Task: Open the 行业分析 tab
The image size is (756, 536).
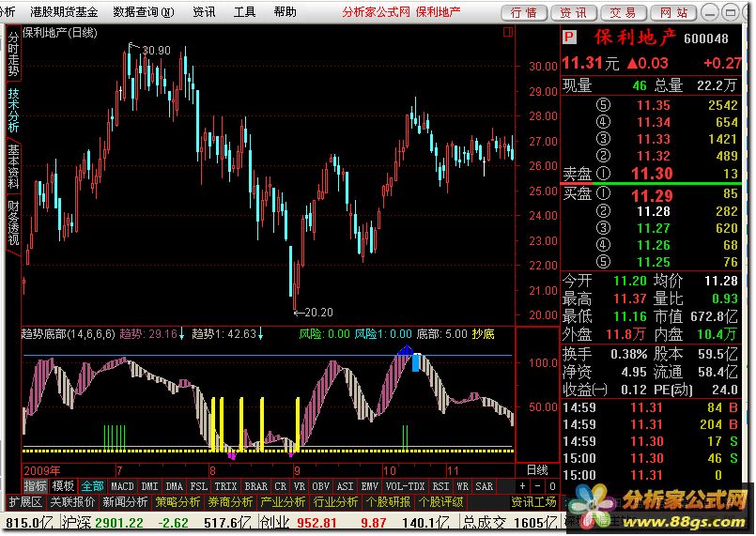Action: 335,502
